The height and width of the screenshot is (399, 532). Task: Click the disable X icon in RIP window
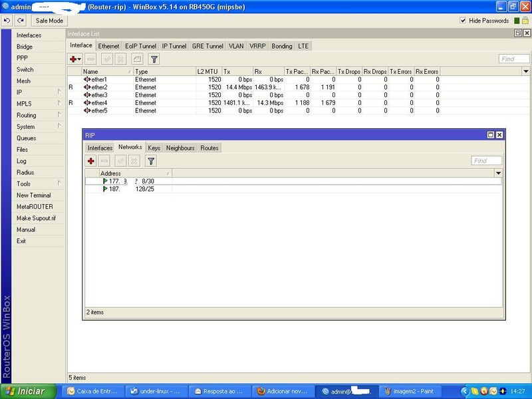134,161
